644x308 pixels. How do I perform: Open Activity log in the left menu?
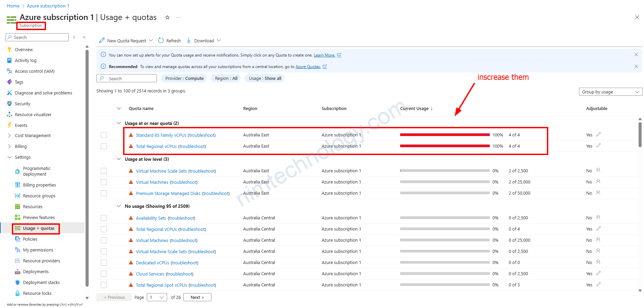25,61
